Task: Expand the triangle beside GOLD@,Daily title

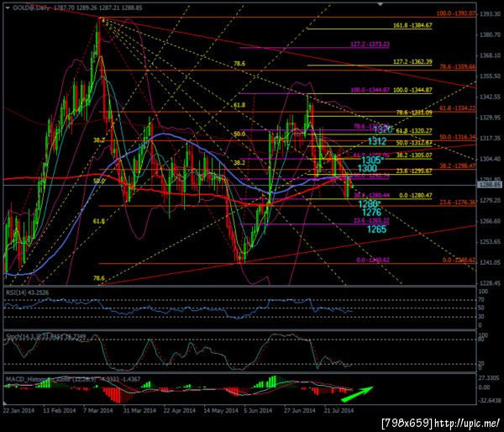Action: click(x=8, y=8)
